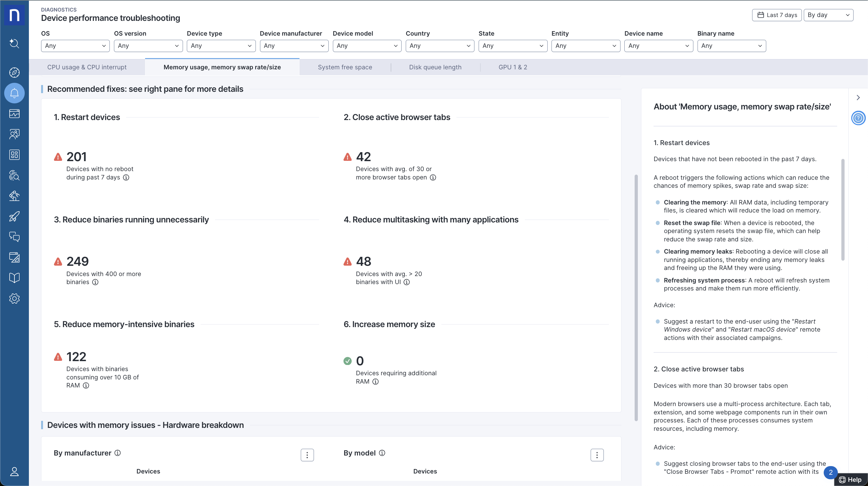Screen dimensions: 868x486
Task: Expand the OS version dropdown
Action: 148,46
